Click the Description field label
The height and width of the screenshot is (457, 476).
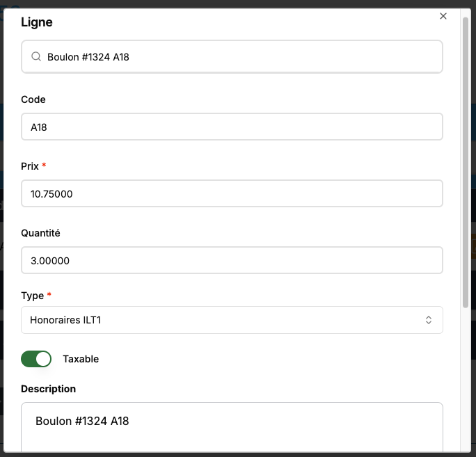tap(49, 388)
